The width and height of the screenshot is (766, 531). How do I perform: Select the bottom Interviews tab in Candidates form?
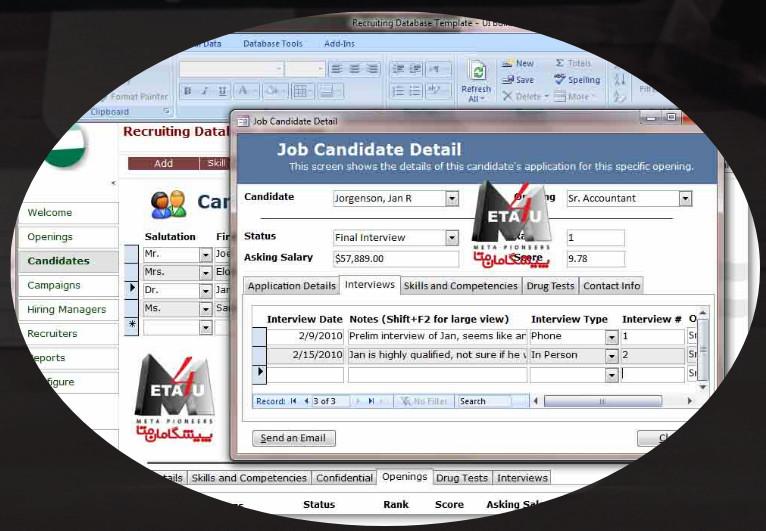coord(522,478)
